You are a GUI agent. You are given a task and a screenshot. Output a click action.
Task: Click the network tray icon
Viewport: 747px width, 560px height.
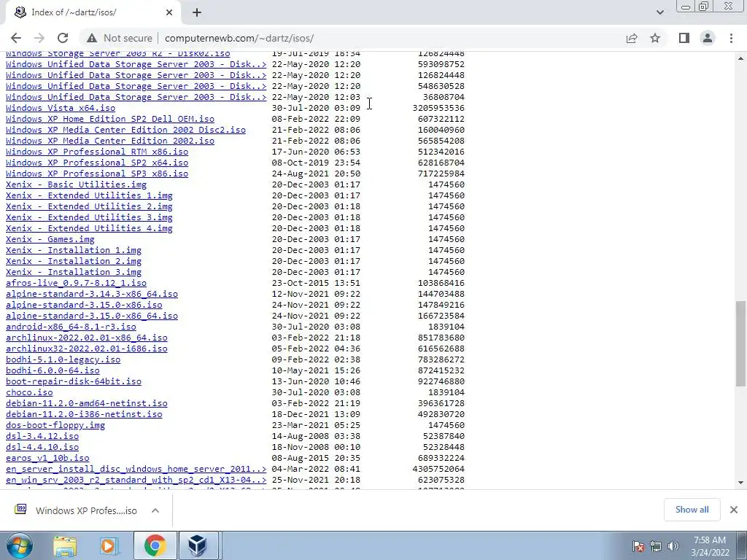pos(656,546)
